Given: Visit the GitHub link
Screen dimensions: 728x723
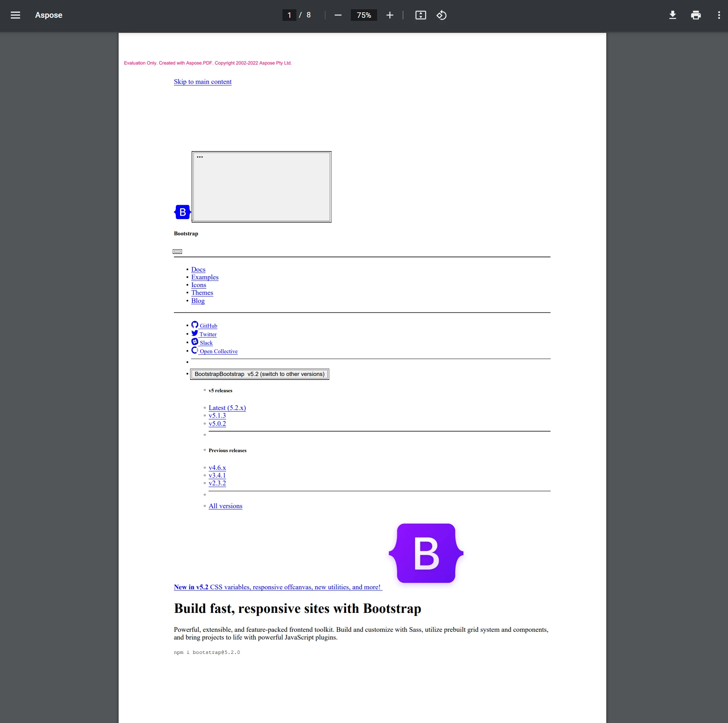Looking at the screenshot, I should point(208,326).
